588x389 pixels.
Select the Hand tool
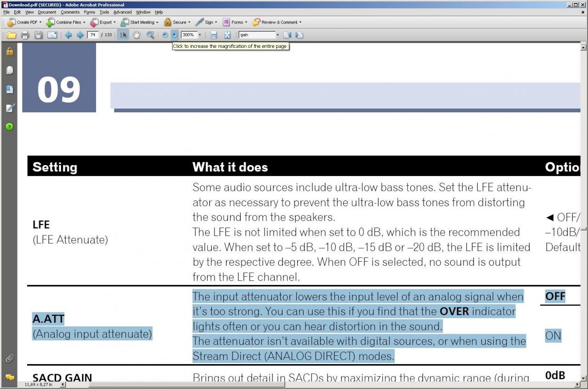pos(136,35)
